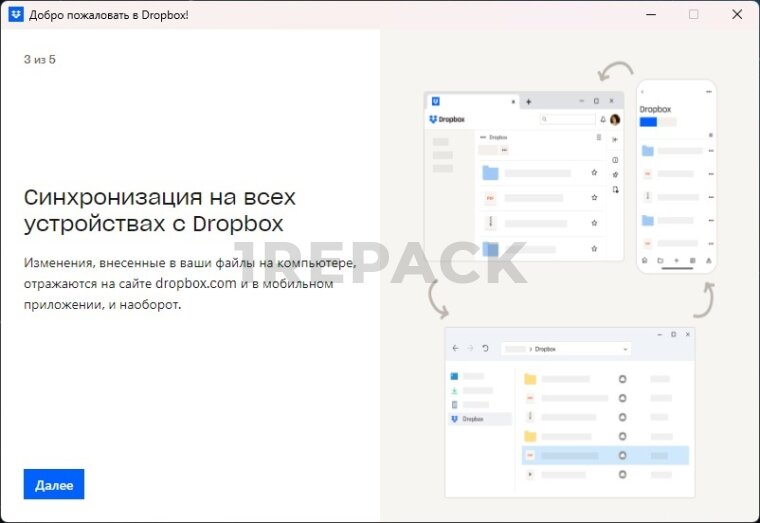760x523 pixels.
Task: Click the address bar dropdown arrow in file explorer
Action: pyautogui.click(x=625, y=349)
